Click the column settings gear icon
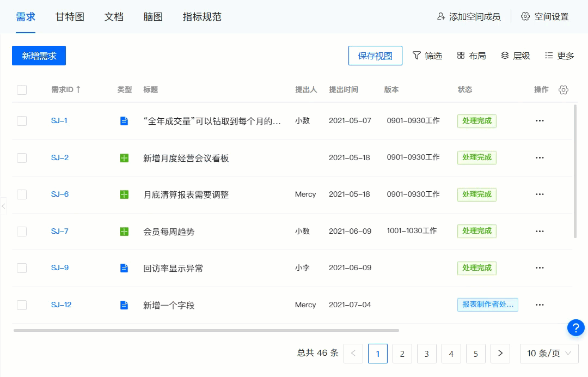This screenshot has width=588, height=377. [x=563, y=90]
